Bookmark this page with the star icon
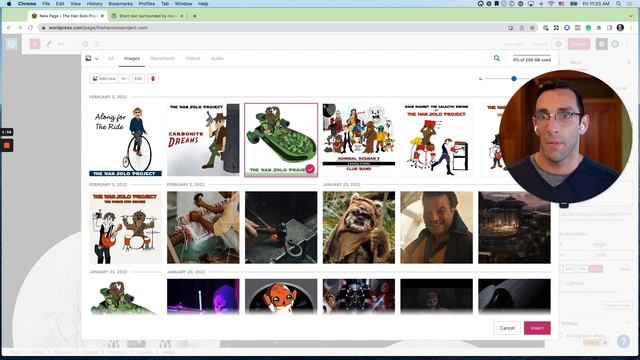The height and width of the screenshot is (360, 640). coord(532,28)
